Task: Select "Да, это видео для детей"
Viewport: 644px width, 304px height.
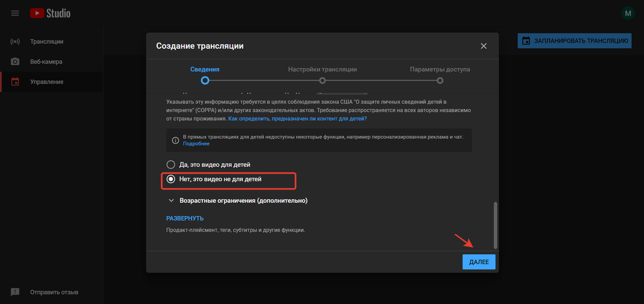Action: [171, 165]
